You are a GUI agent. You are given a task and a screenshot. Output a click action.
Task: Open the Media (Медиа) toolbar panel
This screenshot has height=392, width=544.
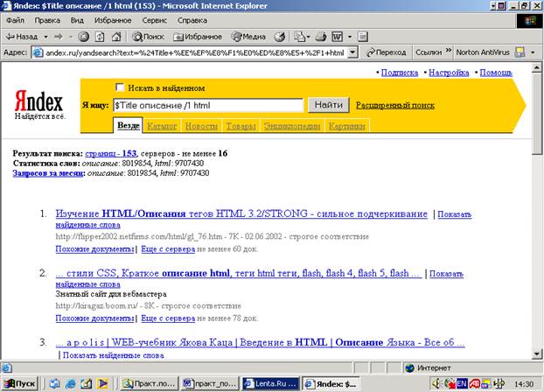[249, 37]
